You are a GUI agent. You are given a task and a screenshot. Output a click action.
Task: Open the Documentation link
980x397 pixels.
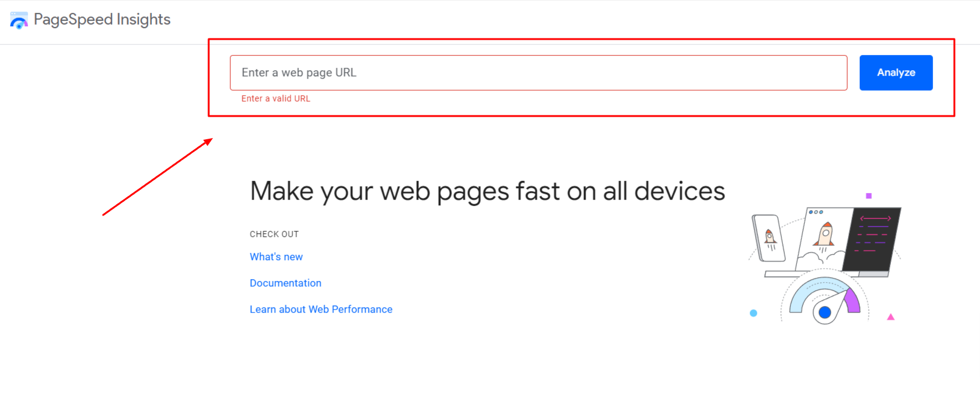coord(285,283)
